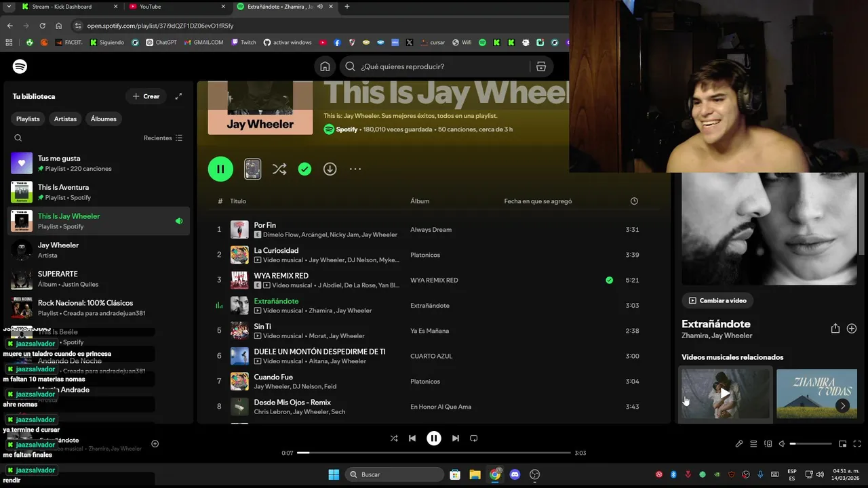Open the play queue icon
This screenshot has height=488, width=868.
[753, 444]
